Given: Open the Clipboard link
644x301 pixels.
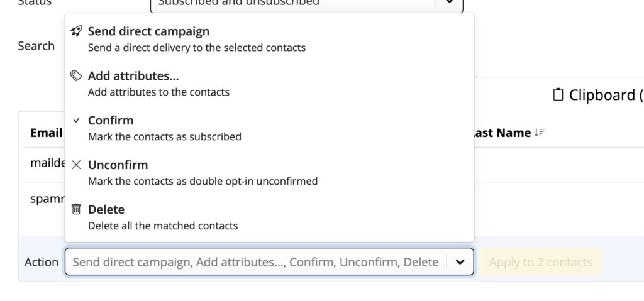Looking at the screenshot, I should pos(598,95).
